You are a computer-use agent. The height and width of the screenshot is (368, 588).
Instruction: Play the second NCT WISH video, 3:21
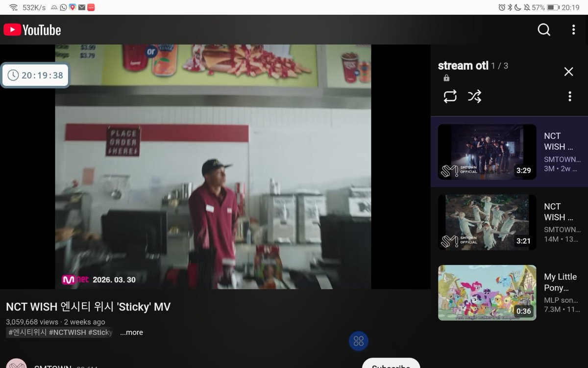coord(487,222)
